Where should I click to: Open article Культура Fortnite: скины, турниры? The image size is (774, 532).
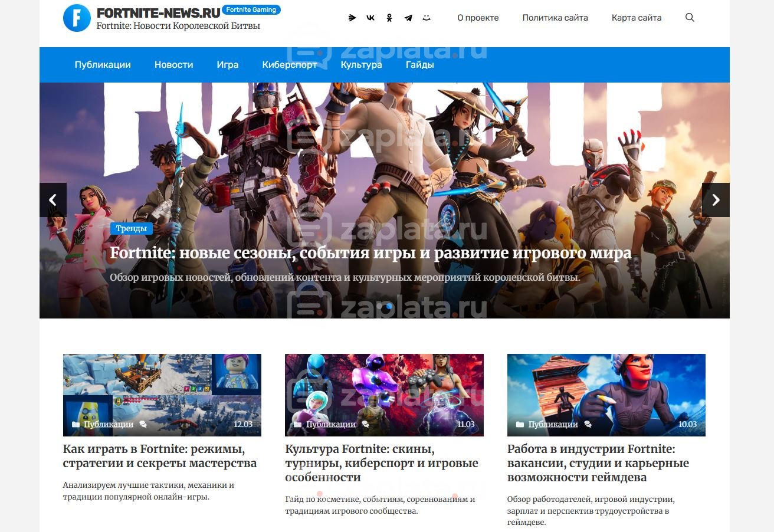(x=382, y=463)
